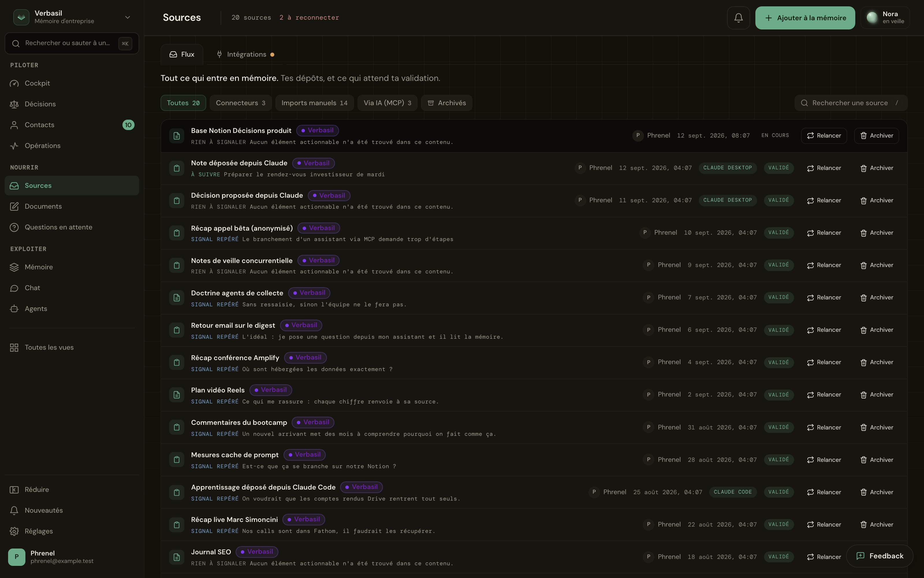Screen dimensions: 924x578
Task: Relancer the Plan vidéo Reels source
Action: coord(824,395)
